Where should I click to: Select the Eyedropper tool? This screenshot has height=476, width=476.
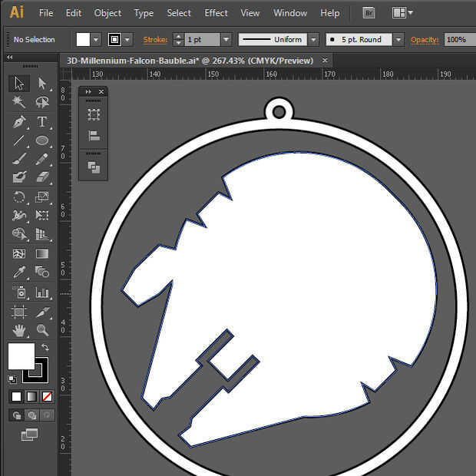pos(19,272)
